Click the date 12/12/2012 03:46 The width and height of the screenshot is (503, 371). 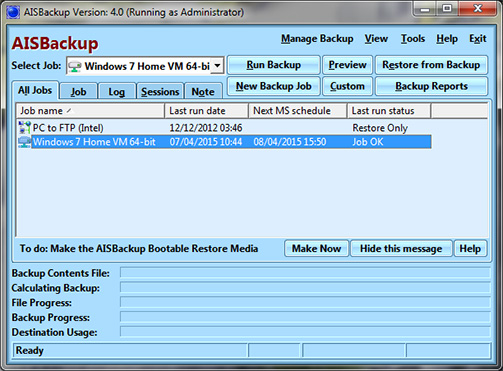pyautogui.click(x=206, y=128)
